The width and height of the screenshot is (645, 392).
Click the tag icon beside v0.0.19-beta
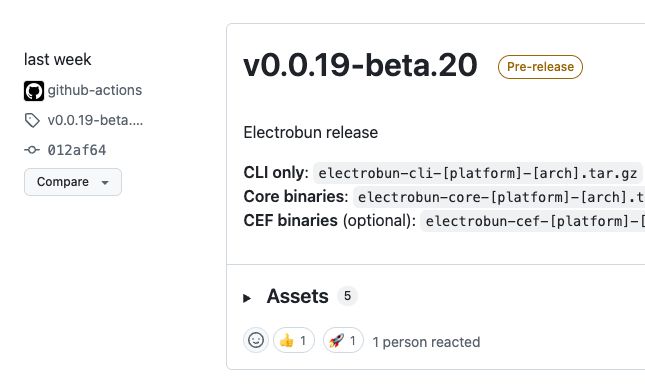pyautogui.click(x=32, y=121)
